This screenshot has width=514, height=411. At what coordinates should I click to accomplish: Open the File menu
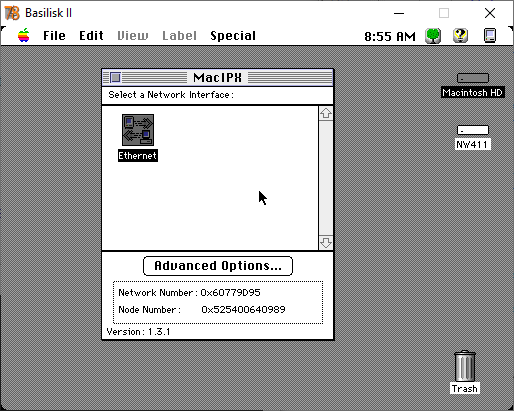(x=54, y=36)
